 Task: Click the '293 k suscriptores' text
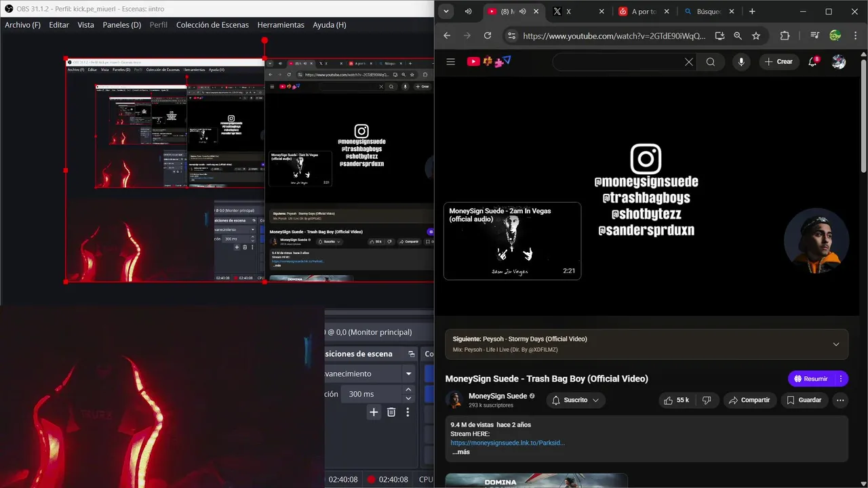pos(491,405)
